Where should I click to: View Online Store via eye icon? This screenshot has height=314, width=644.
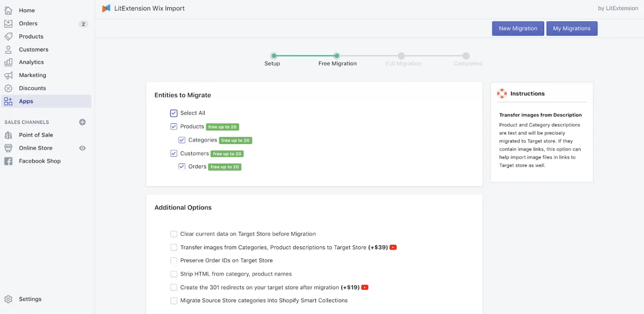click(83, 148)
